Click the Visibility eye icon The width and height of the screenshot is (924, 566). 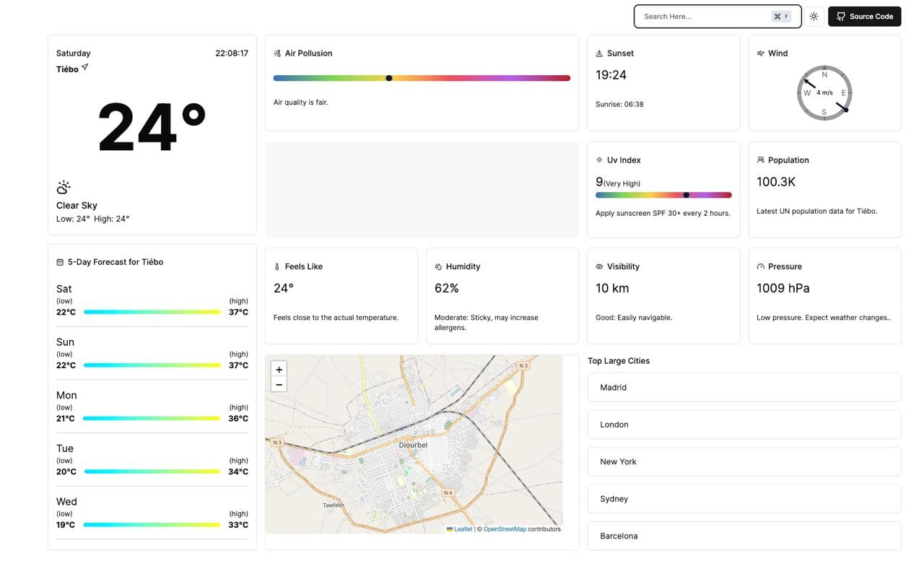(599, 267)
